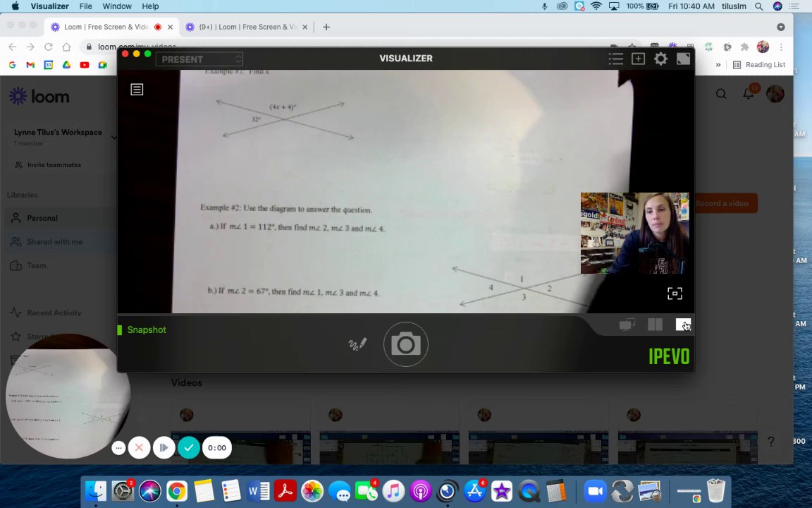
Task: Open Visualizer settings gear
Action: point(660,59)
